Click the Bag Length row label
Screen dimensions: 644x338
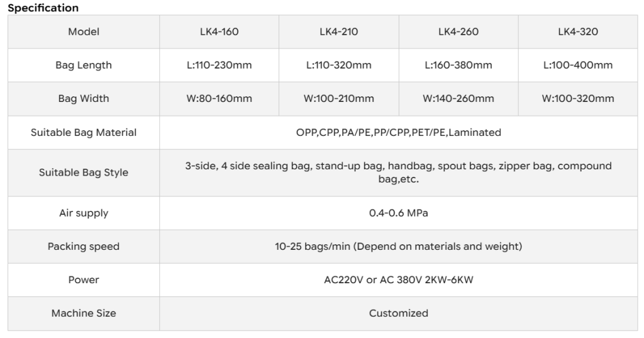(84, 65)
